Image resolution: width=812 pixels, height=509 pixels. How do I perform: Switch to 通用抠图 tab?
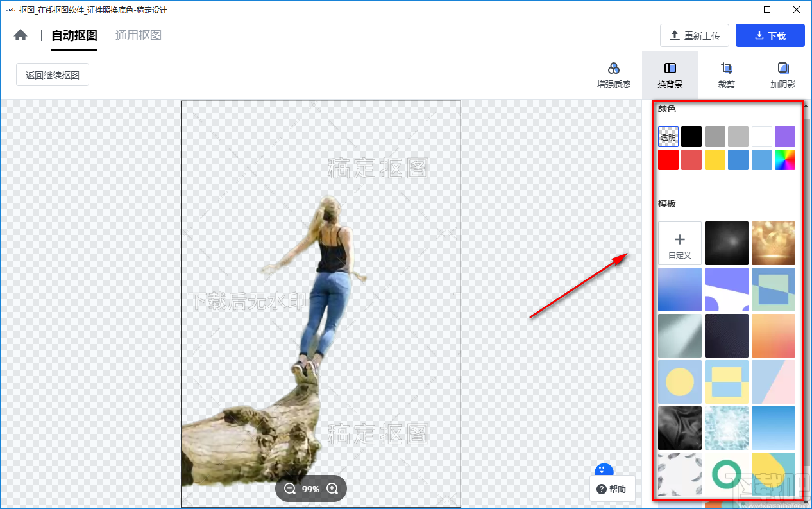click(x=139, y=35)
